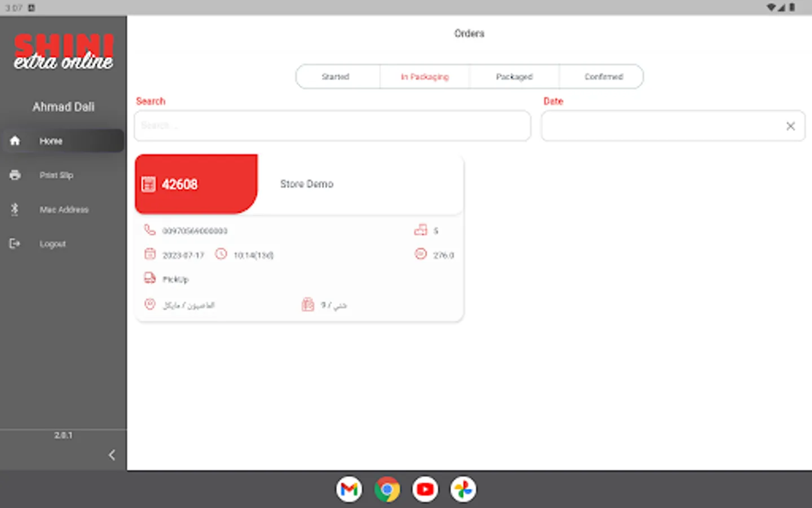Clear the Date field with X
The width and height of the screenshot is (812, 508).
(791, 126)
